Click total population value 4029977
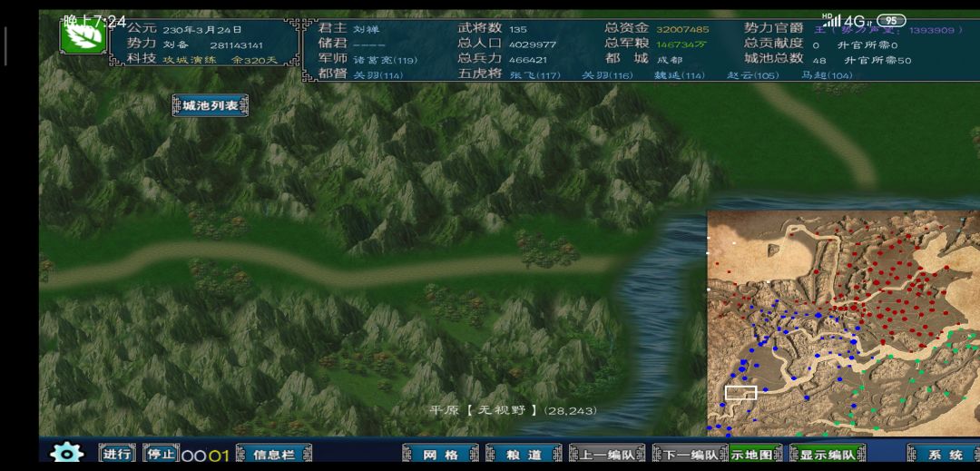Screen dimensions: 980x471 click(x=533, y=44)
